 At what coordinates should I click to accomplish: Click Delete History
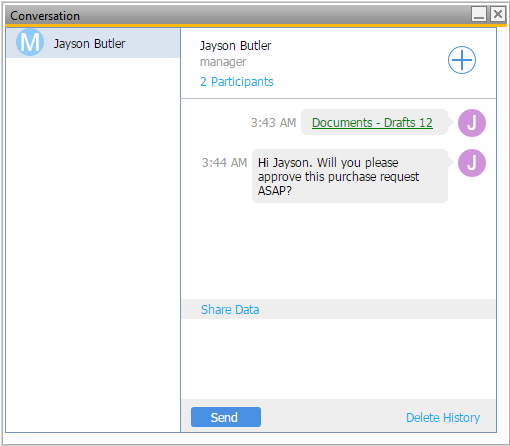tap(443, 417)
